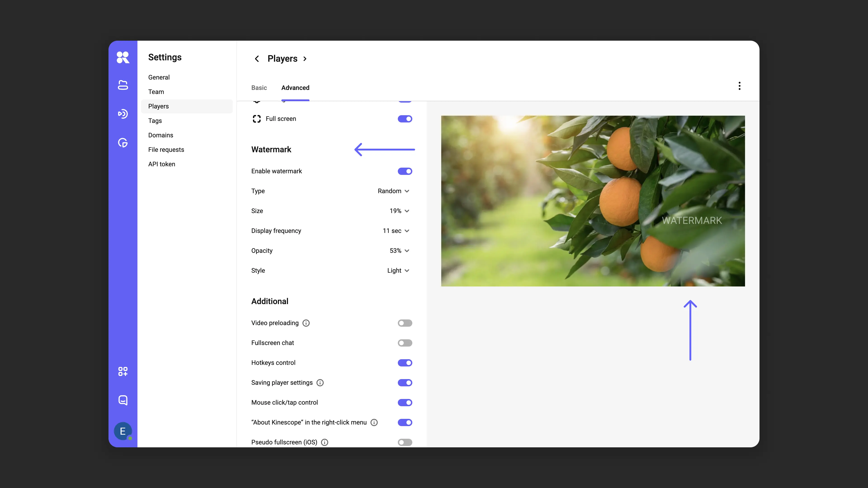Click the video preview thumbnail
Screen dimensions: 868x488
(593, 201)
